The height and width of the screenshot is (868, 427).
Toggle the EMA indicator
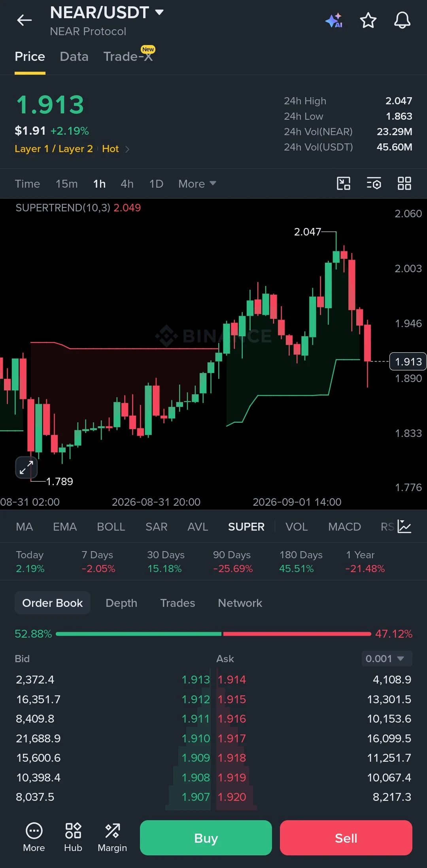(65, 527)
